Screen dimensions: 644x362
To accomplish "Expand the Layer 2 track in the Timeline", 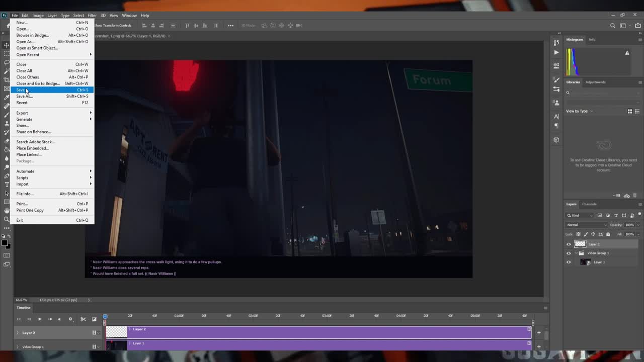I will pos(18,332).
